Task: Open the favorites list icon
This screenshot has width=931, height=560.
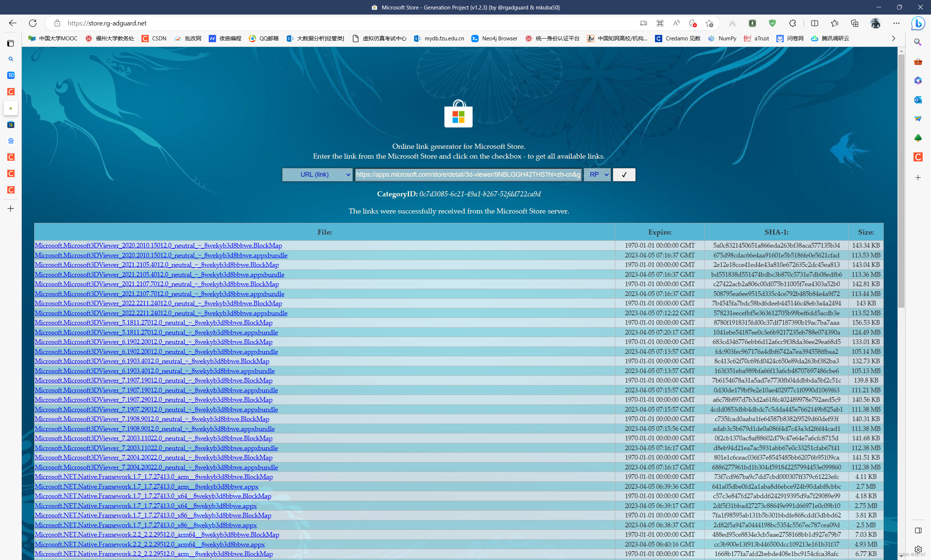Action: coord(834,23)
